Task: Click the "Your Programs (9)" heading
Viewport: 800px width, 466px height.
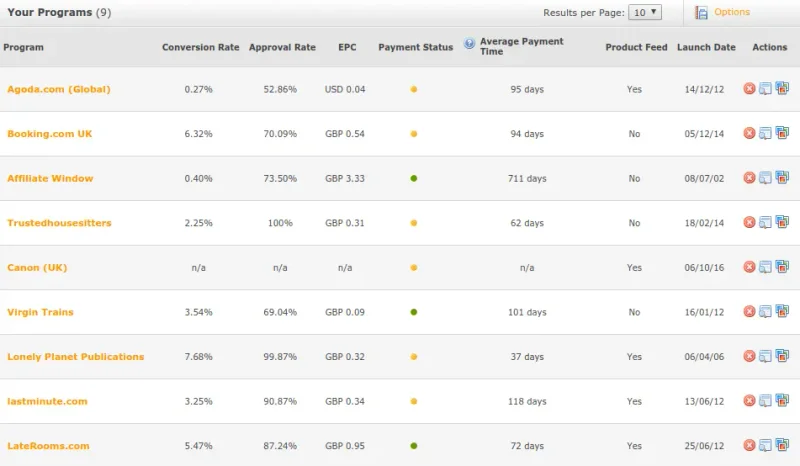Action: 59,12
